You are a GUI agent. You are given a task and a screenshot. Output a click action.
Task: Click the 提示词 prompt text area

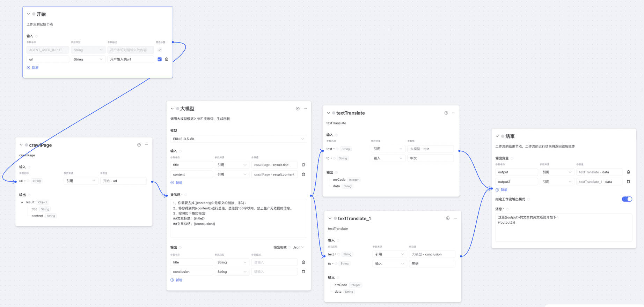[x=239, y=218]
